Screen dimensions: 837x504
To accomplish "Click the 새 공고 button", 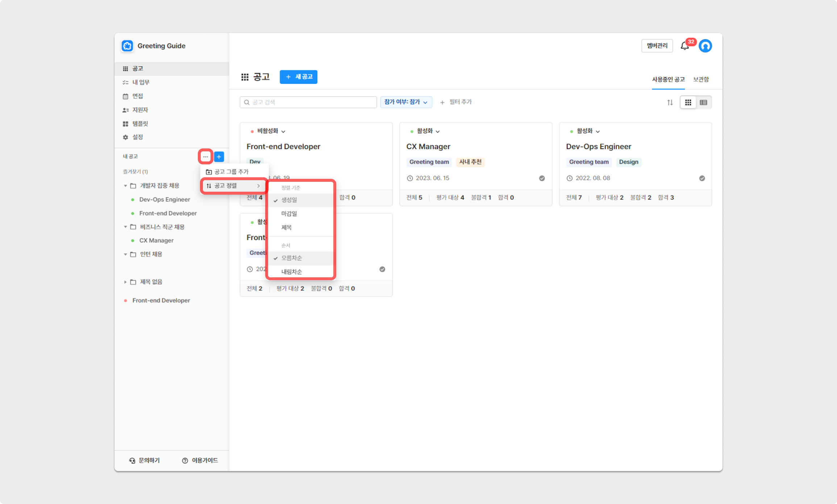I will click(x=298, y=77).
